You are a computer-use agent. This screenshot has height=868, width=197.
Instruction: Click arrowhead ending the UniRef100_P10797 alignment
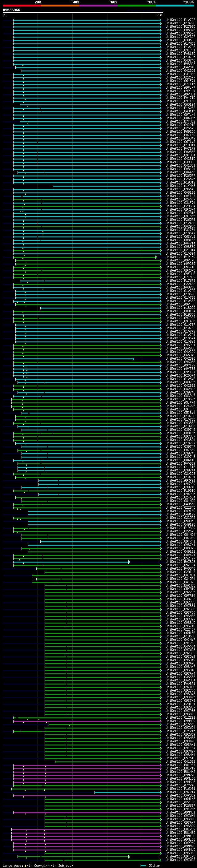coord(161,20)
